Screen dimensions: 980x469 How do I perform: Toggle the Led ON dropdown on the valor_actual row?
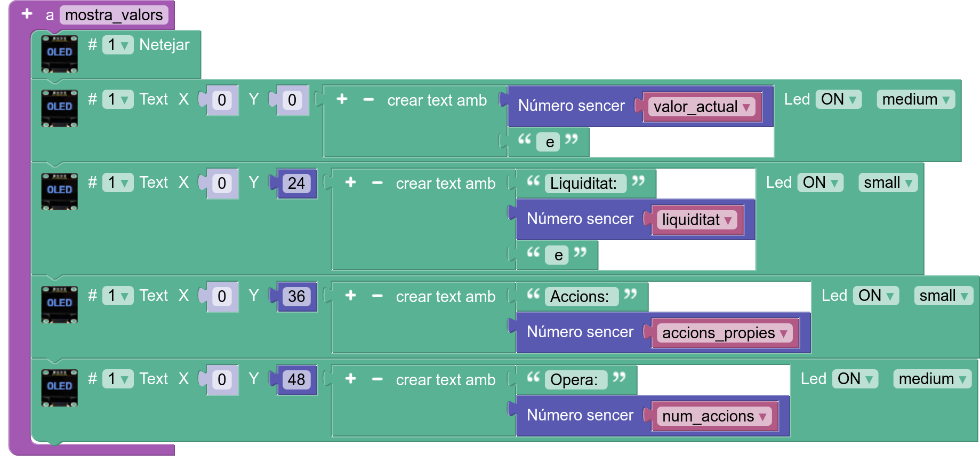pos(838,99)
